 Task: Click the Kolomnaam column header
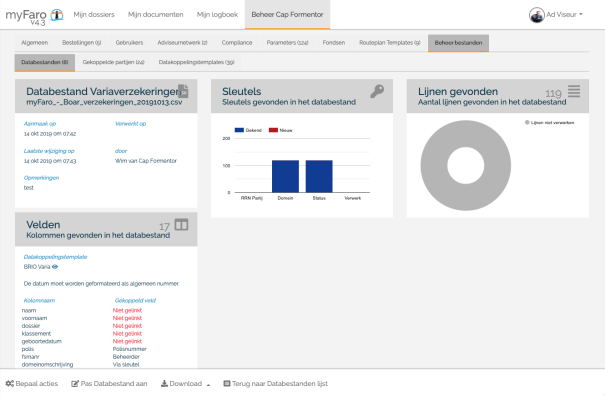point(39,300)
